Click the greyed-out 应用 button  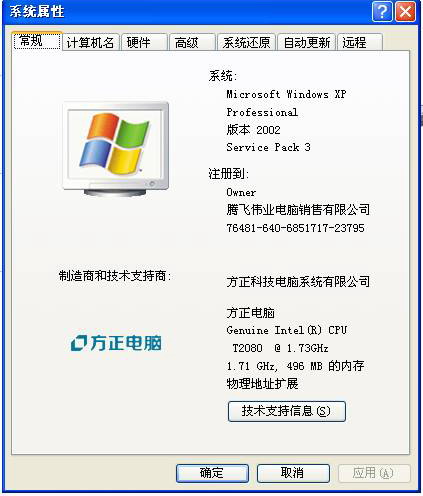(x=374, y=473)
